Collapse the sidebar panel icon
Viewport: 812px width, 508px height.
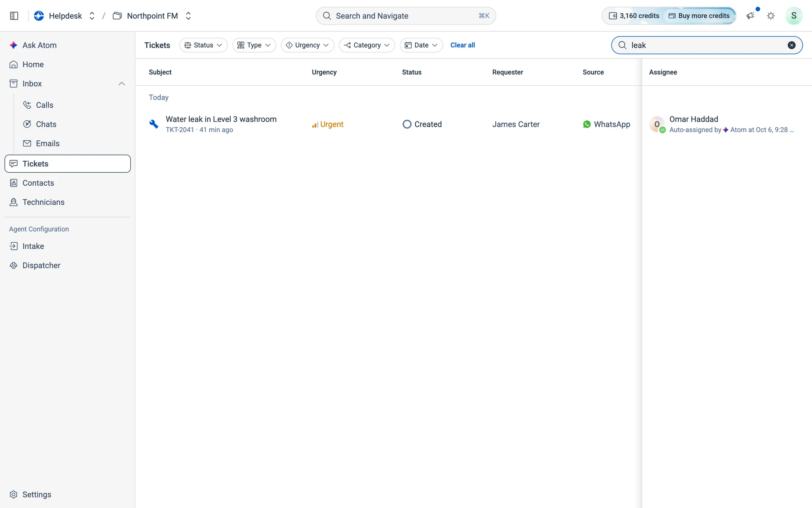click(14, 16)
